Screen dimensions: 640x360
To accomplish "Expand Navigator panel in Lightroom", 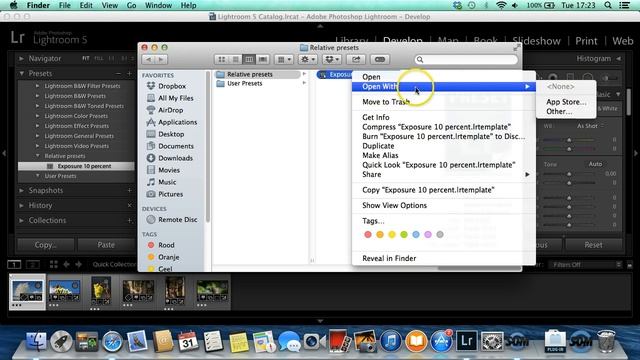I will click(x=21, y=59).
